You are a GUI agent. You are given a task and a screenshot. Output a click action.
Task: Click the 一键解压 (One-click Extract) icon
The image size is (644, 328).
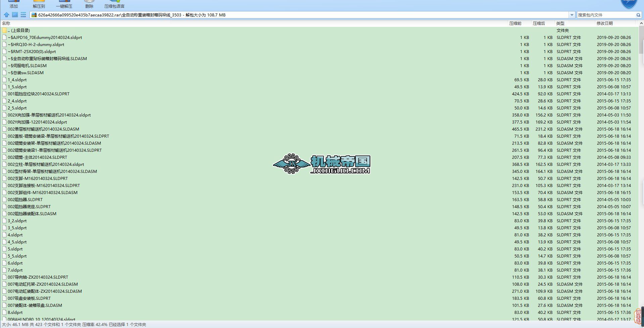pyautogui.click(x=64, y=4)
